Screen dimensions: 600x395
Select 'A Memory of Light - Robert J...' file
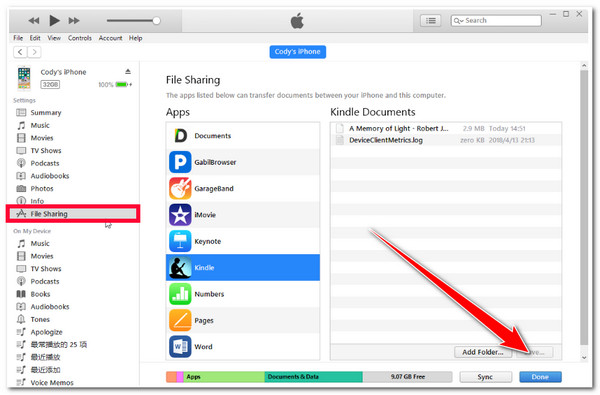(x=446, y=128)
